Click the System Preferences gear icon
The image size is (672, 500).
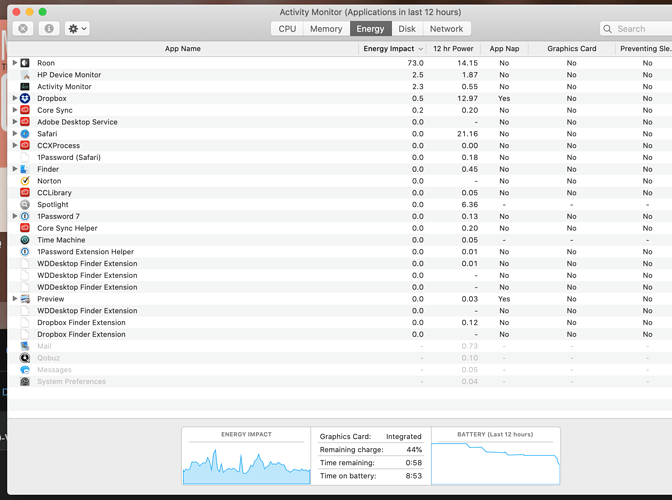(x=25, y=381)
